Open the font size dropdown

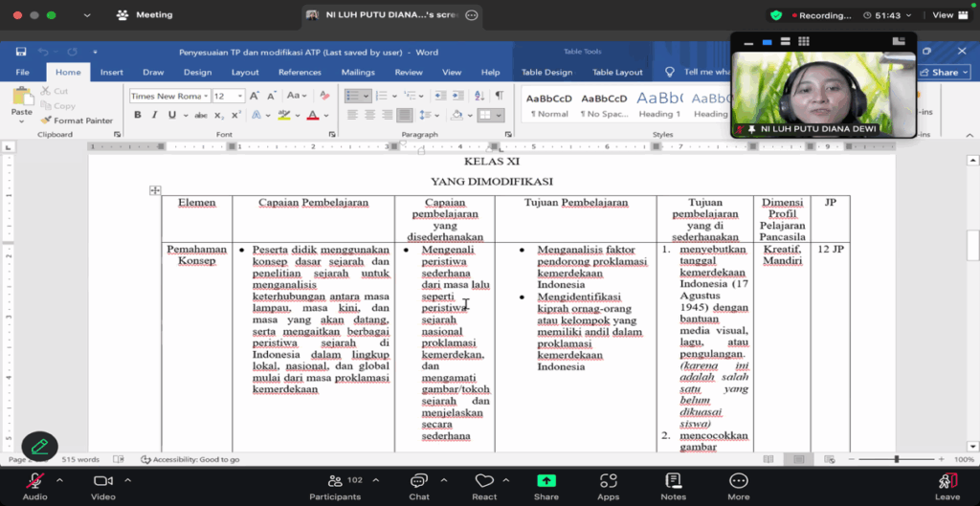[x=240, y=97]
